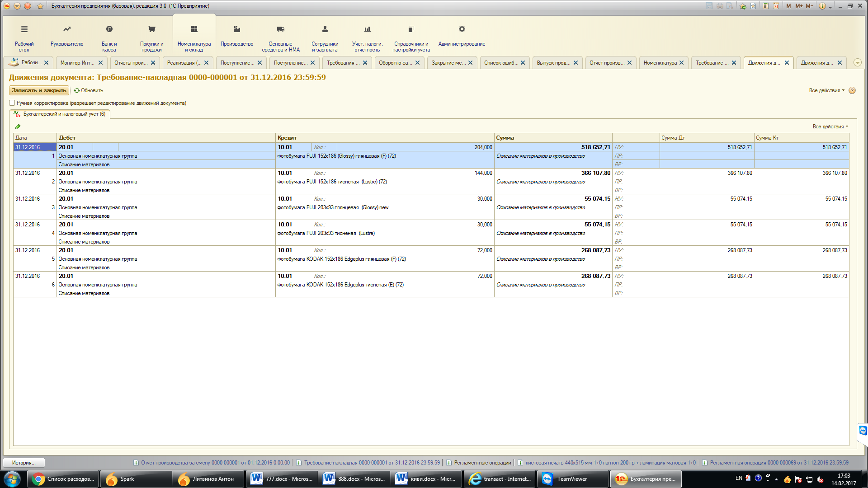Screen dimensions: 868x488
Task: Open the tab list dropdown arrow
Action: [x=857, y=63]
